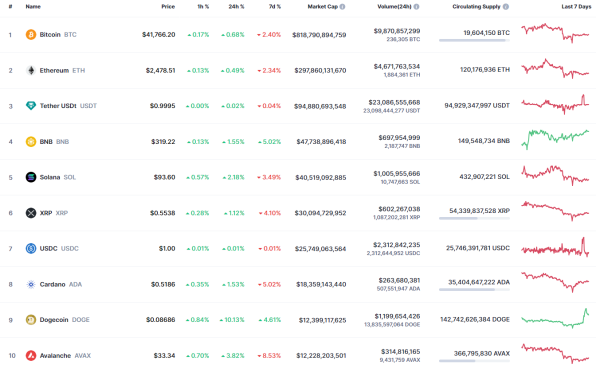Viewport: 600px width, 368px height.
Task: Sort by the 1h % column header
Action: [x=203, y=7]
